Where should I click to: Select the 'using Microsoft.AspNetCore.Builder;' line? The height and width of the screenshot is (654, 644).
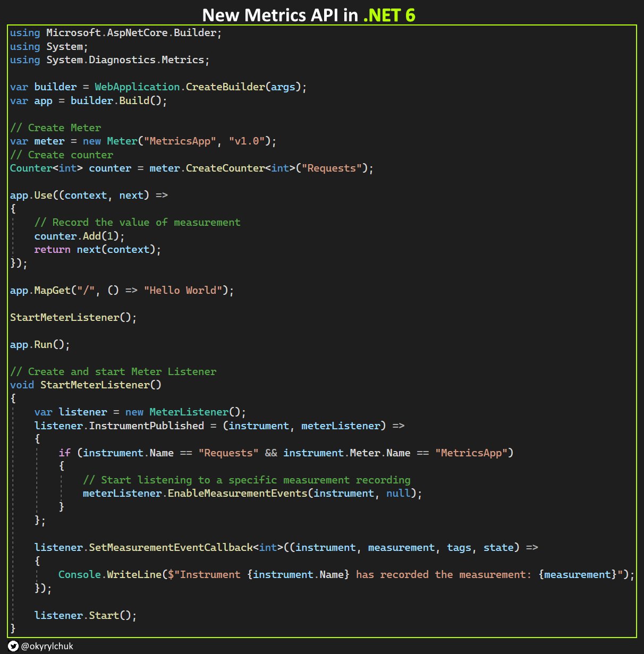coord(114,32)
